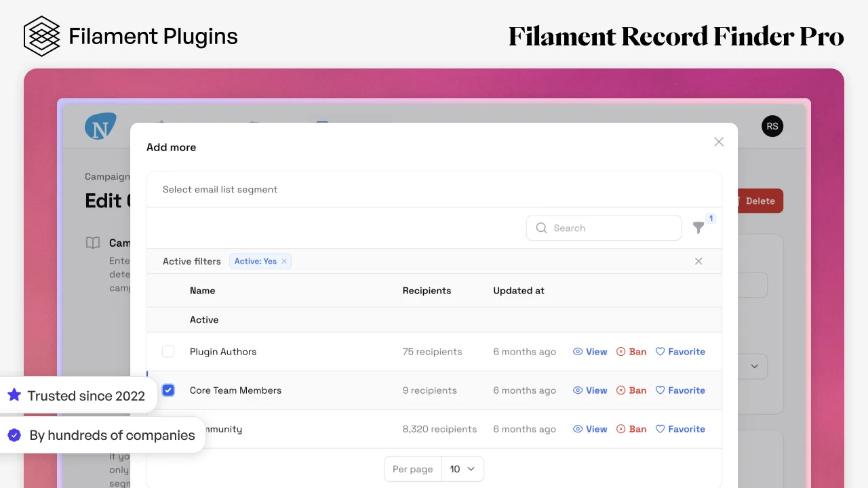
Task: Sort by the Recipients column header
Action: (427, 291)
